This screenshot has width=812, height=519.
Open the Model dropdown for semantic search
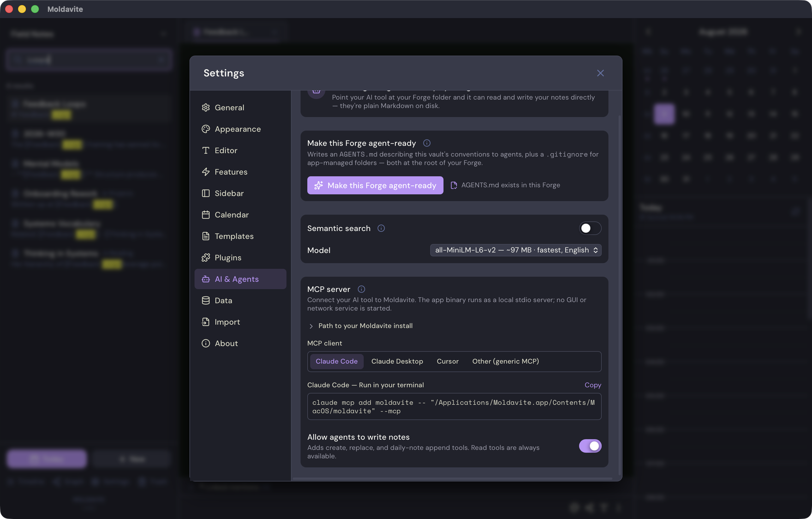pos(516,250)
